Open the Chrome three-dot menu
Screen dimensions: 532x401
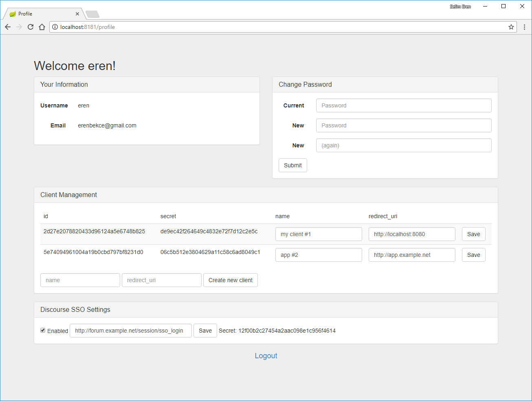524,27
